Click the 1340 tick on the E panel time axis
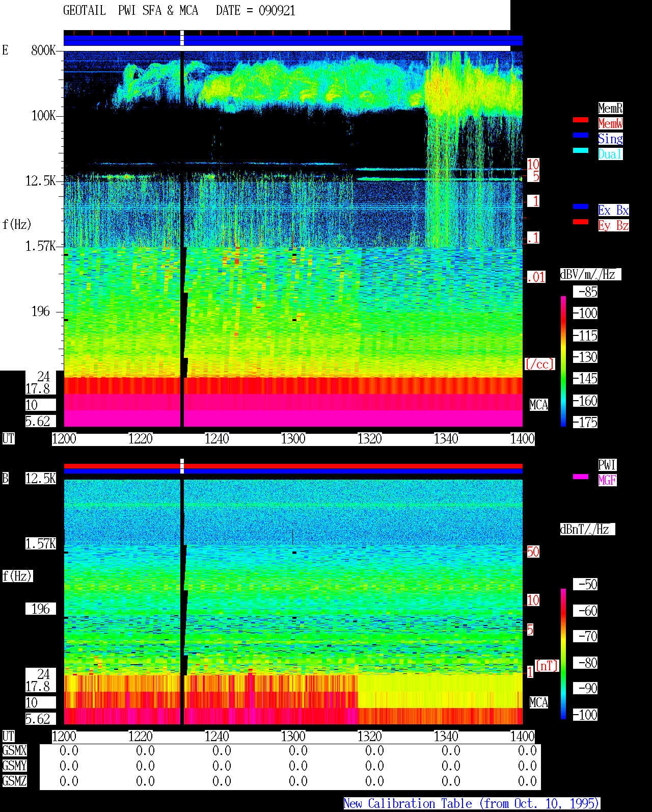 coord(446,439)
